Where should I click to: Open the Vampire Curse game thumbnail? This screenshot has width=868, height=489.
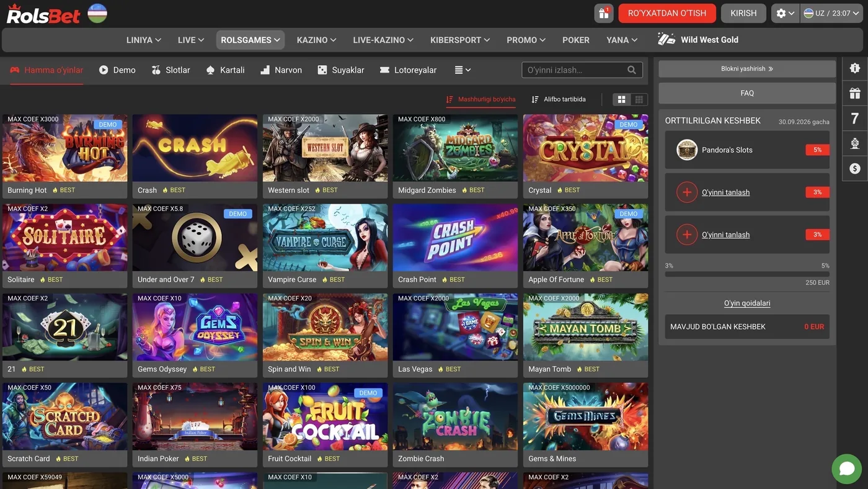(325, 238)
